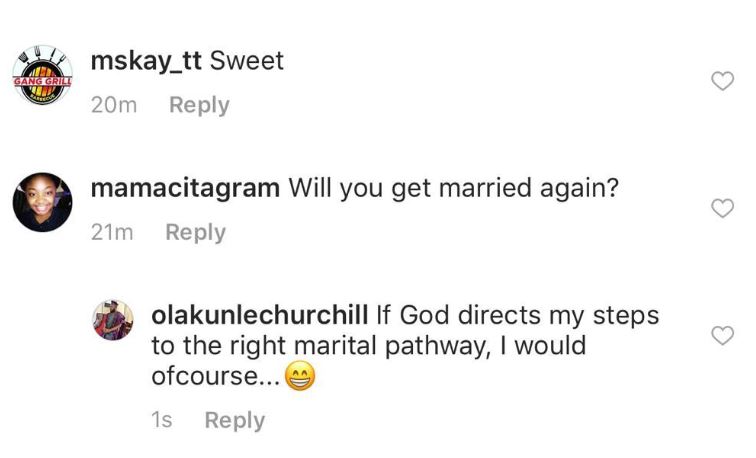The image size is (756, 458).
Task: Select the "Sweet" comment text
Action: tap(248, 61)
